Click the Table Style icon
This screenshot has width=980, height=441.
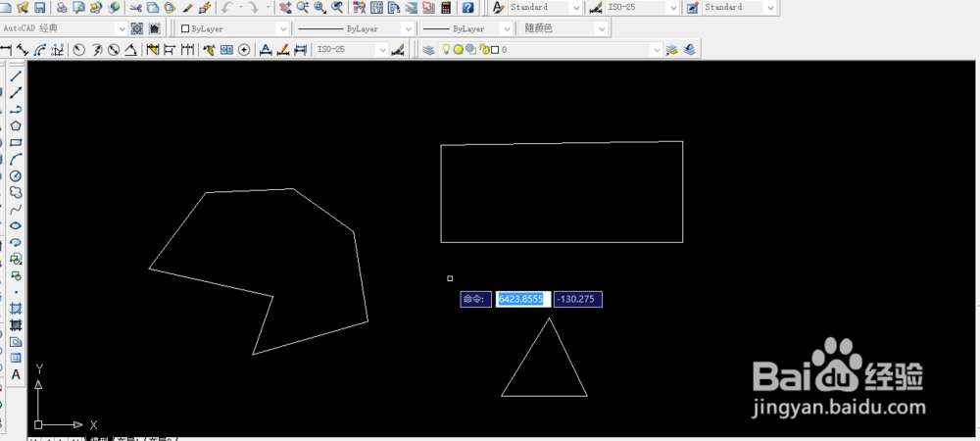(693, 8)
